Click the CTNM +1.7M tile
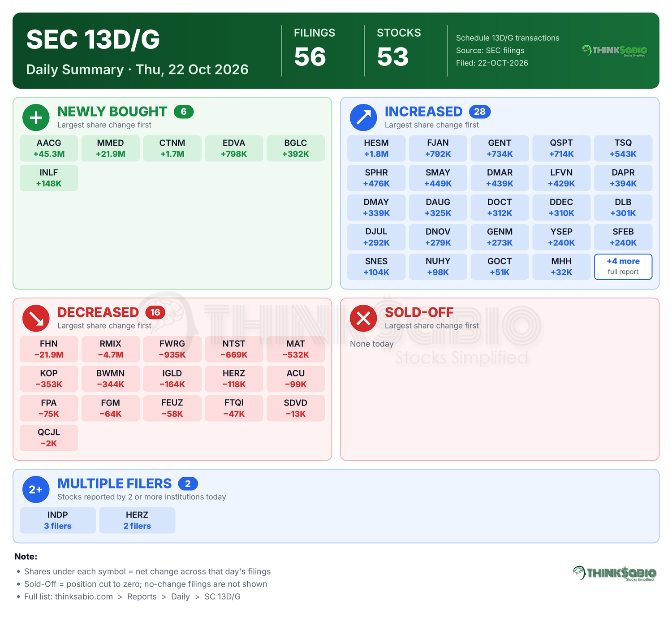Viewport: 672px width, 622px height. point(172,148)
